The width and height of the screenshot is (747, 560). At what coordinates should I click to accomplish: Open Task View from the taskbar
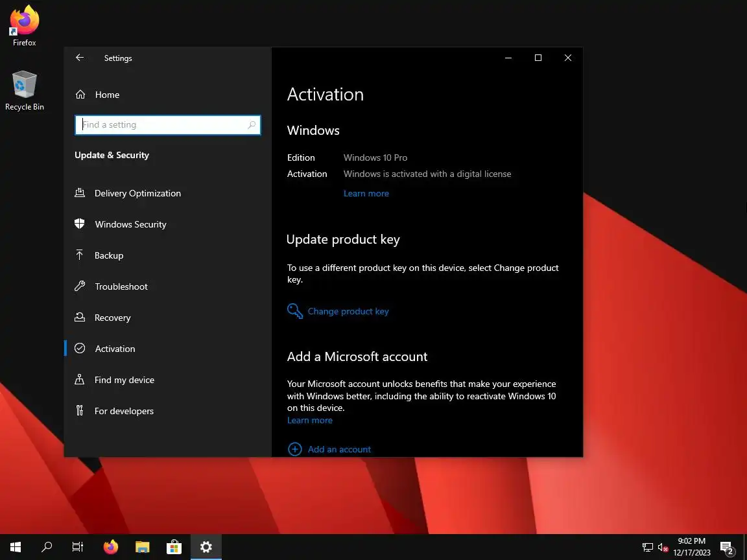[x=78, y=547]
